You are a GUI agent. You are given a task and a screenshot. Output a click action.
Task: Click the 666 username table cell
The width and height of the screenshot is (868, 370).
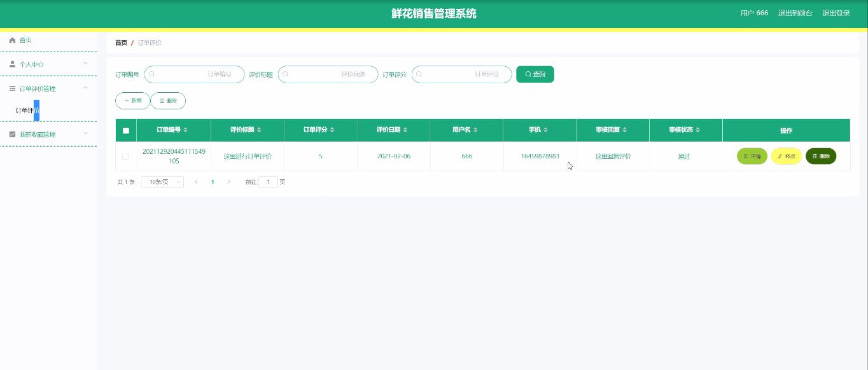(467, 156)
